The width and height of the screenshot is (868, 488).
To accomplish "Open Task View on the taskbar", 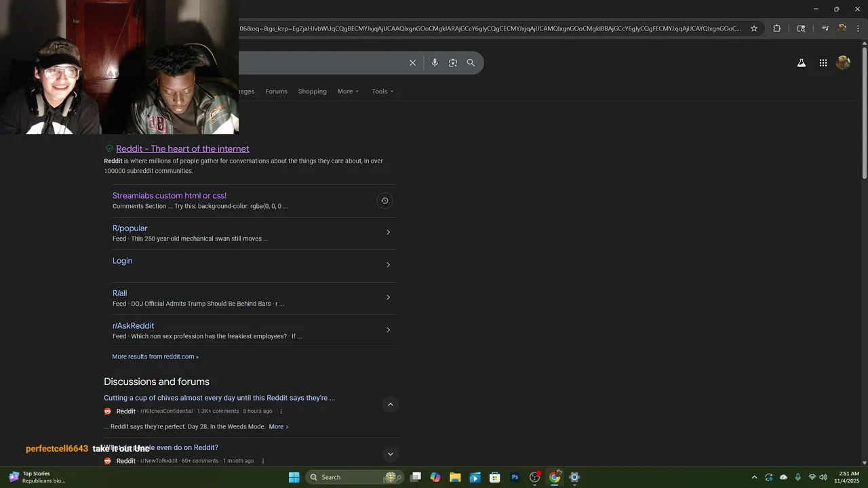I will tap(416, 477).
